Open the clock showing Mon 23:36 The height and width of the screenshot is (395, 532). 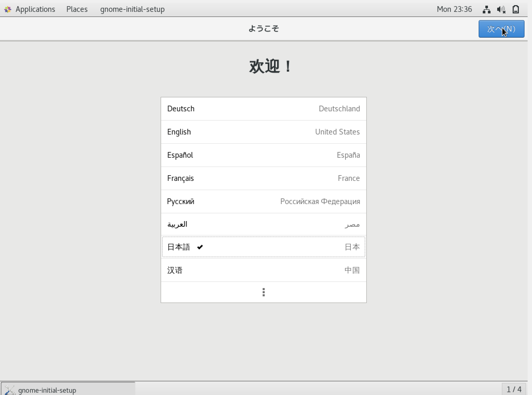(454, 9)
